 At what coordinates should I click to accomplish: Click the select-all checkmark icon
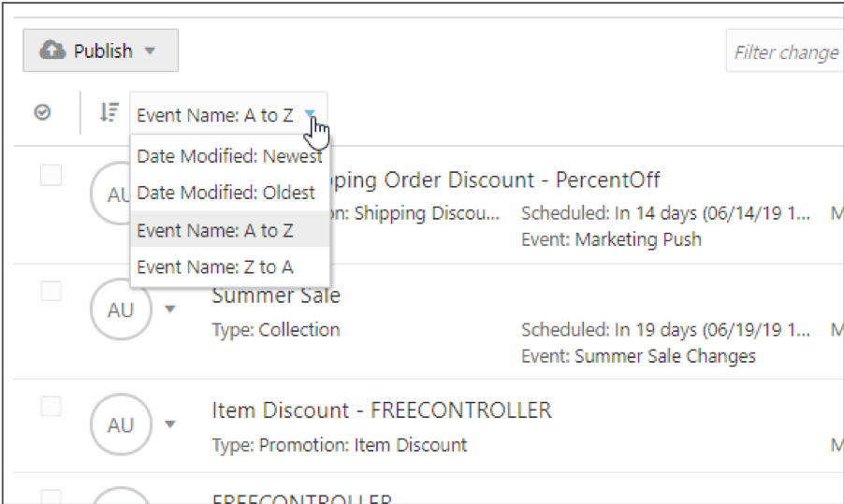point(42,112)
